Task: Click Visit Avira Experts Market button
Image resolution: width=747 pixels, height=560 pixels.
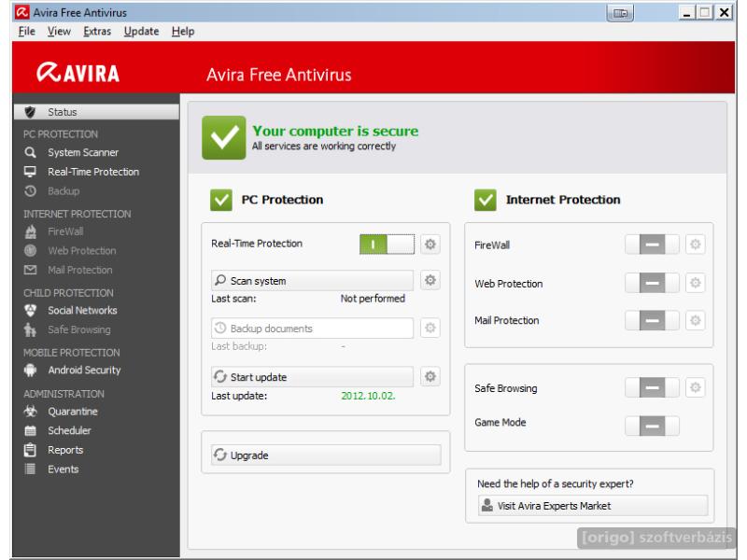Action: coord(593,505)
